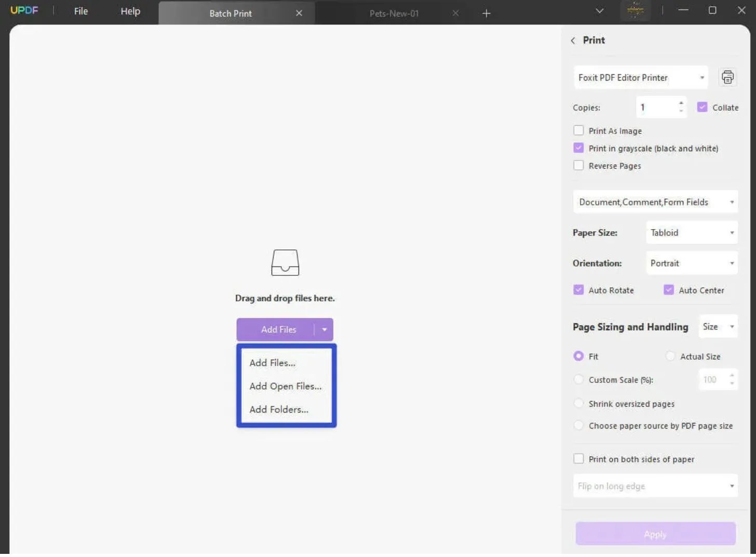Click the Add Files button
The image size is (756, 557).
(x=278, y=329)
